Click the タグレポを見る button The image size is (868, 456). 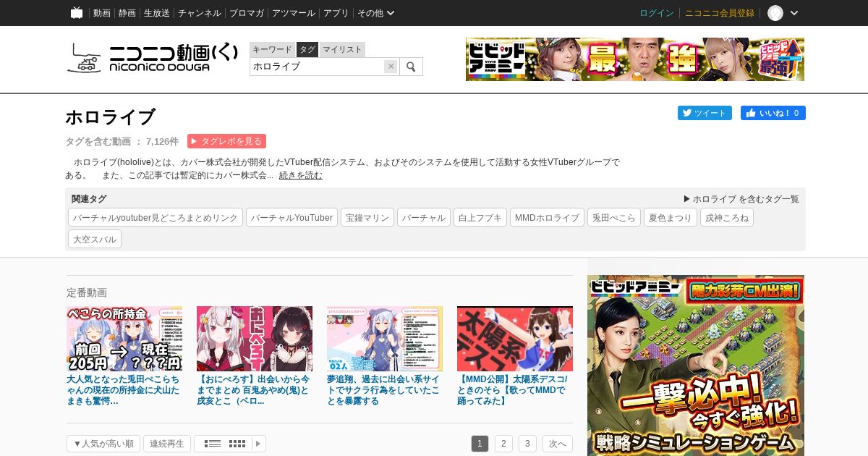226,141
